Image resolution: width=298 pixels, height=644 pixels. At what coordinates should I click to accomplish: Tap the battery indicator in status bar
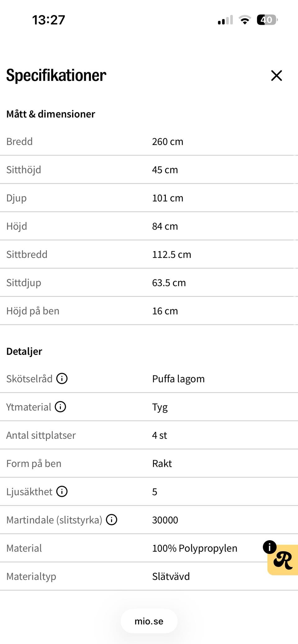(267, 20)
